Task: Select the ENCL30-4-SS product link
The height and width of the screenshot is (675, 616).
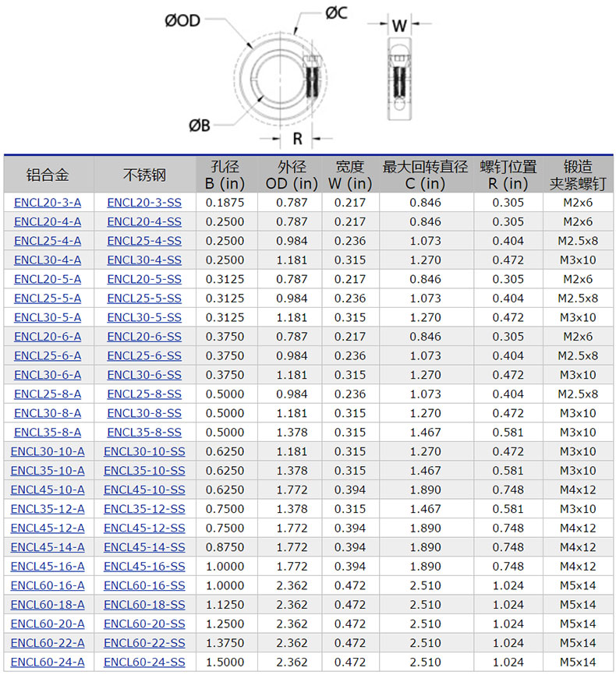Action: tap(144, 260)
